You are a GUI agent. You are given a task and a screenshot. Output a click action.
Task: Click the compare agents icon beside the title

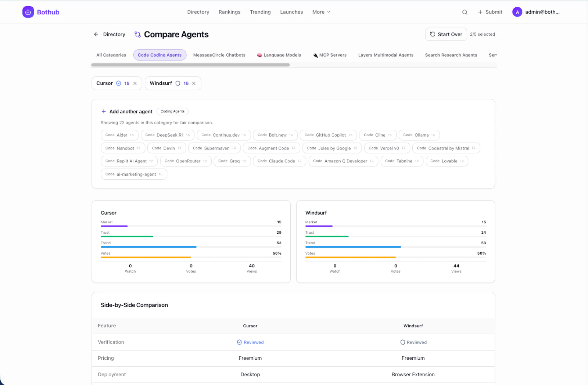tap(137, 34)
